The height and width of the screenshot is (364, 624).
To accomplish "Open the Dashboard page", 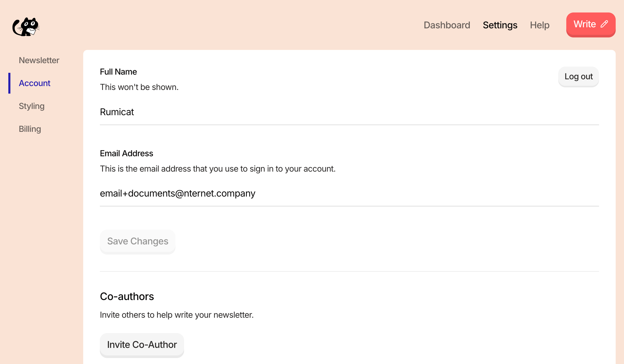I will click(x=447, y=25).
